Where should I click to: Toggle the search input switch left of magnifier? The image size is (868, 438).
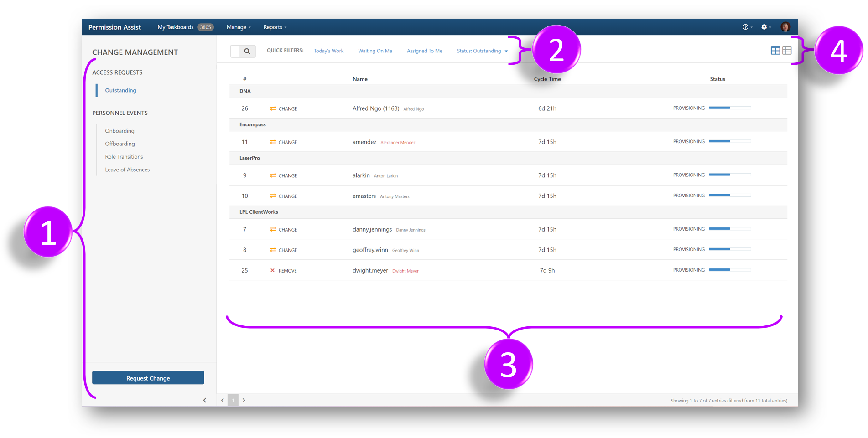tap(235, 51)
